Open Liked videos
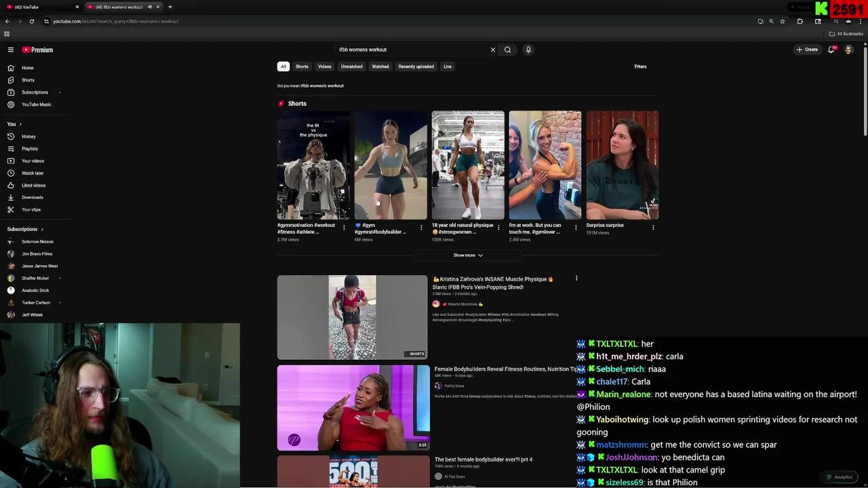This screenshot has height=488, width=868. (x=33, y=185)
